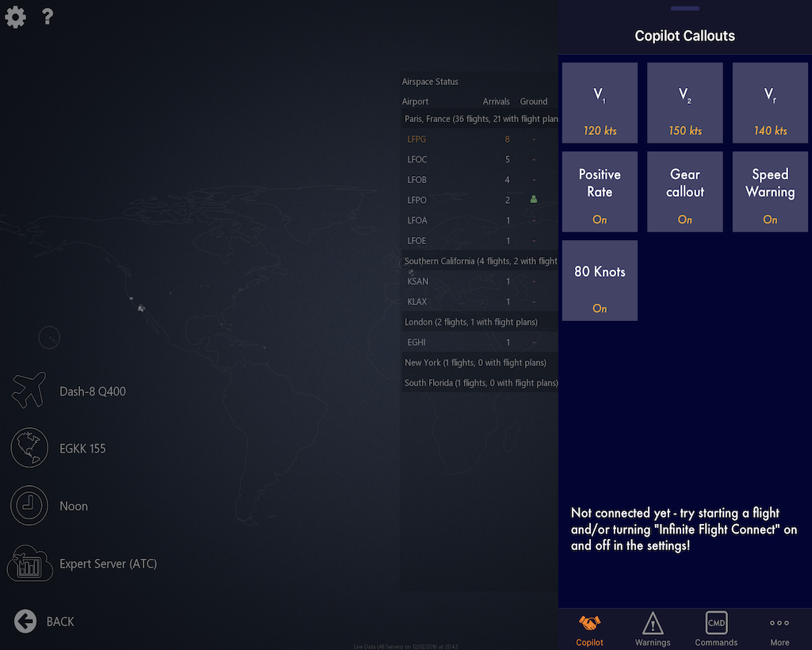Click the three dots More icon
Viewport: 812px width, 650px height.
coord(779,623)
